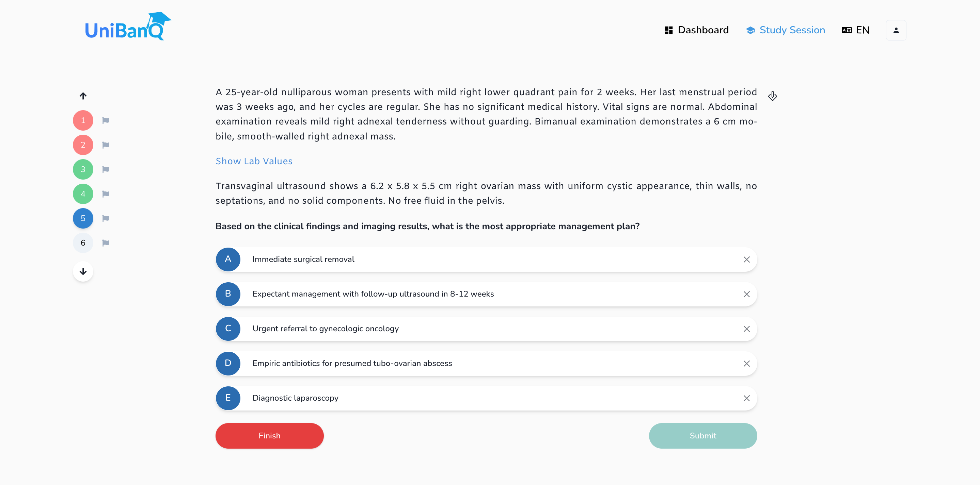Submit the selected answer

pos(703,436)
